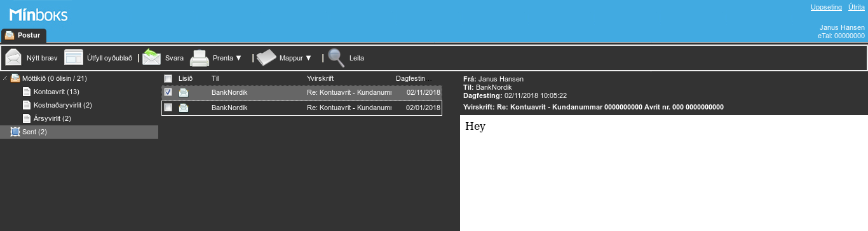
Task: Click the Ársyvirlit document icon
Action: (27, 118)
